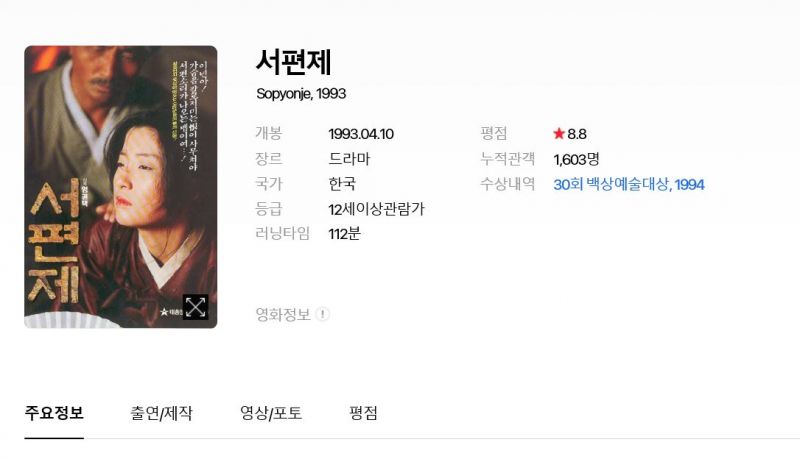Screen dimensions: 800x459
Task: Click the red star rating icon
Action: click(x=559, y=134)
